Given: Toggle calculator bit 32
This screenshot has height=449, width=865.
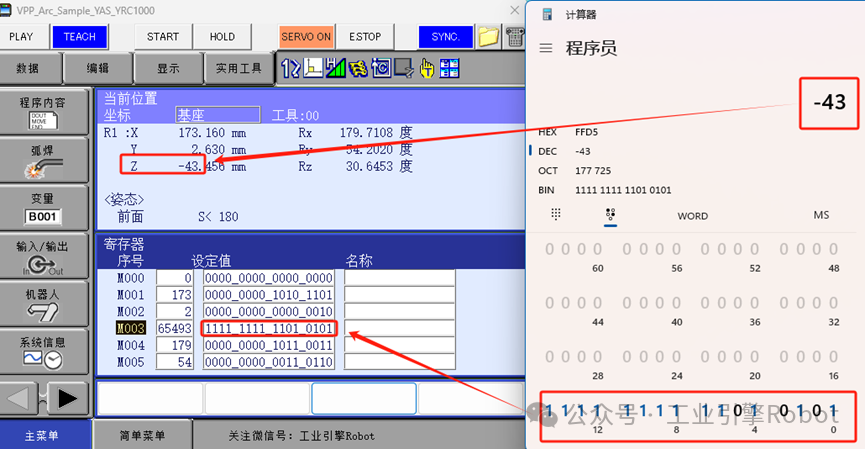Looking at the screenshot, I should point(834,303).
